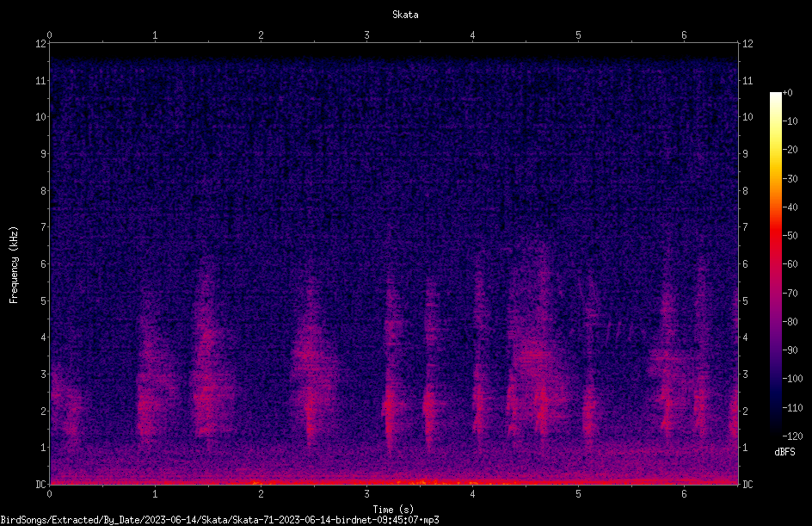
Task: Click the 3 second tick on bottom axis
Action: (366, 494)
